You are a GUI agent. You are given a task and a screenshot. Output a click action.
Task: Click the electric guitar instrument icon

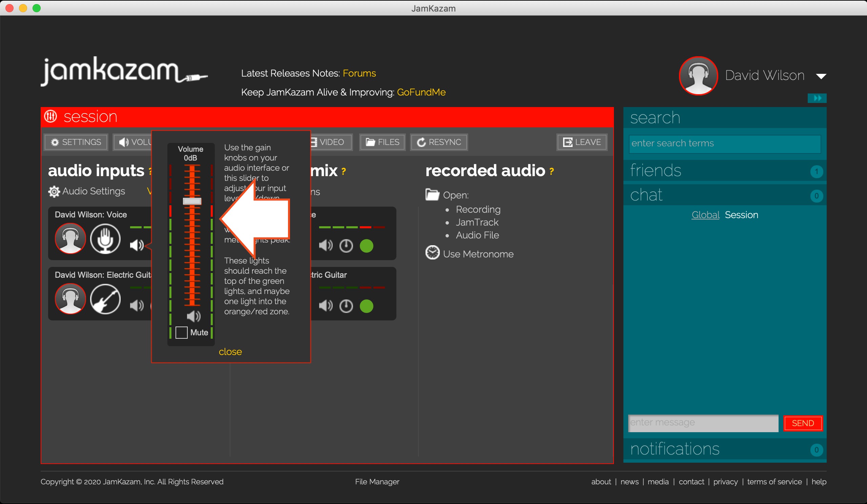(105, 299)
